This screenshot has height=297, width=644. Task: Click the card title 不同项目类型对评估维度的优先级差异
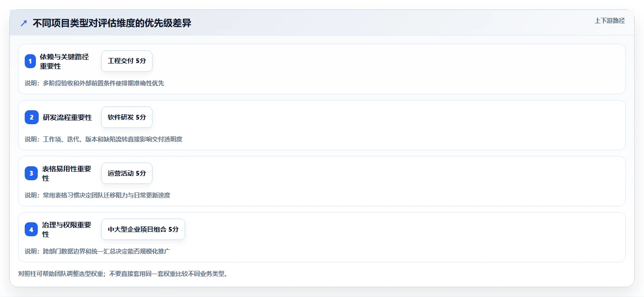(x=112, y=23)
